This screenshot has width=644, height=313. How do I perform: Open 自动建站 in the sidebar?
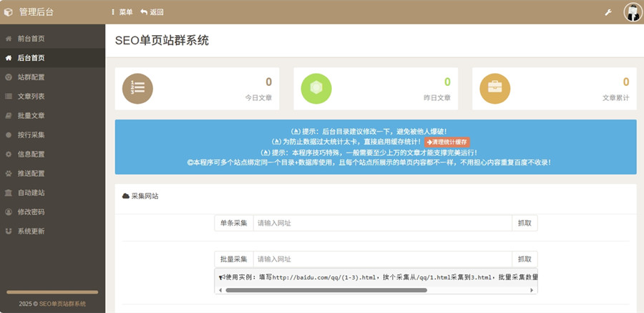31,193
